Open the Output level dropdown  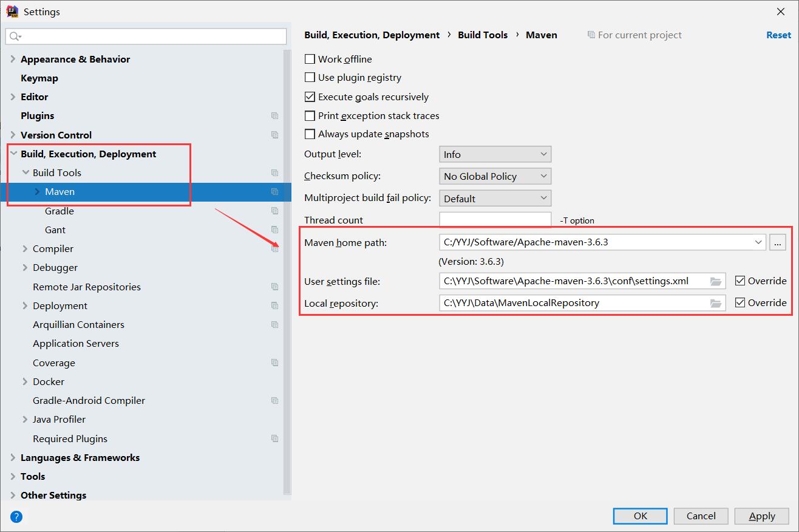tap(495, 154)
